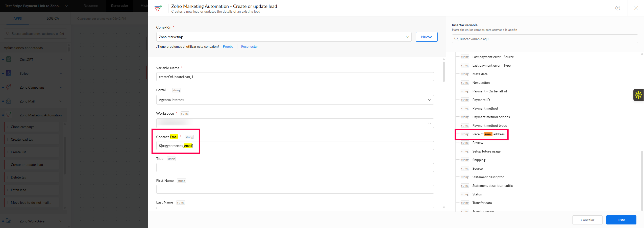Select the Receipt email address variable
This screenshot has width=644, height=228.
pyautogui.click(x=488, y=134)
